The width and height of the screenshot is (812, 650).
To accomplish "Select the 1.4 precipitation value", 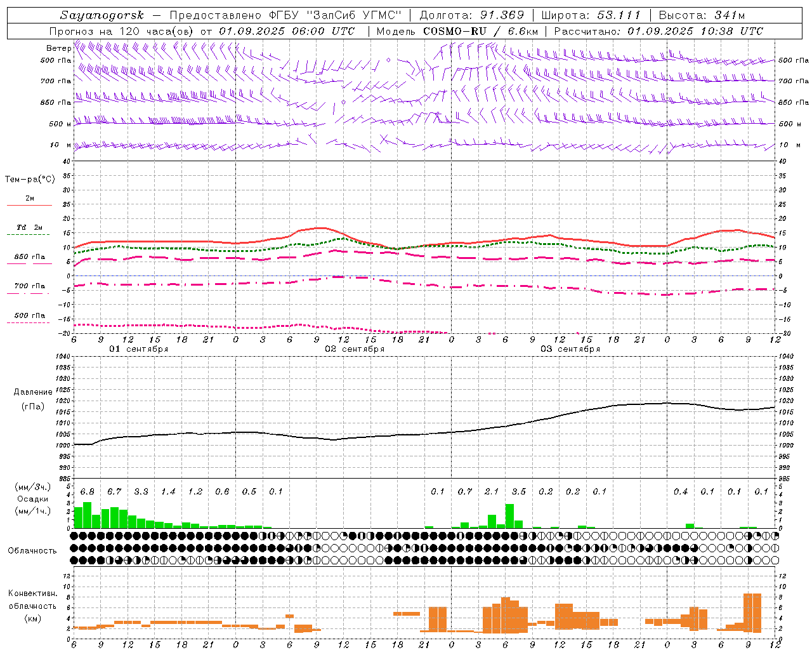I will (168, 492).
